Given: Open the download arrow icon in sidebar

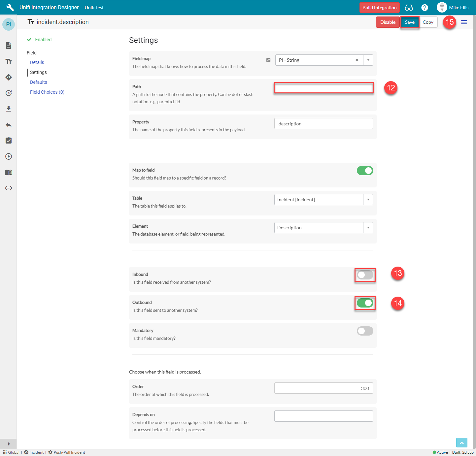Looking at the screenshot, I should tap(9, 109).
